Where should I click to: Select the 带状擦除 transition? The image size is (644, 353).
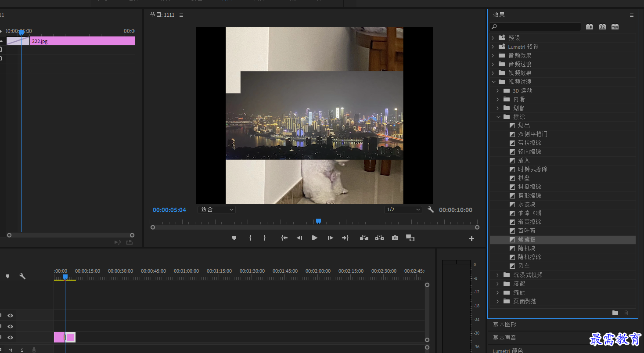[529, 143]
